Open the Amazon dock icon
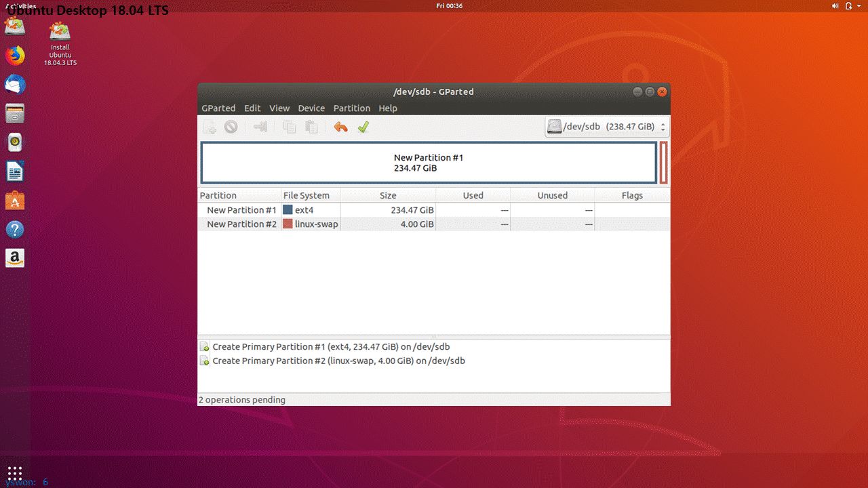This screenshot has width=868, height=488. (15, 258)
